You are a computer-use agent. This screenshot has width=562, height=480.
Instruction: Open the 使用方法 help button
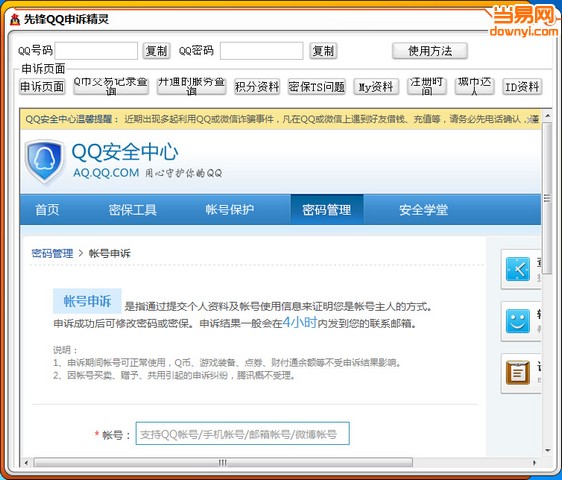click(430, 51)
